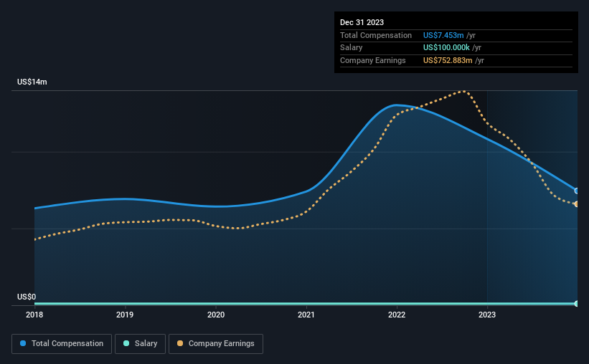The image size is (589, 364).
Task: Click the US$100.000k salary value
Action: point(446,48)
